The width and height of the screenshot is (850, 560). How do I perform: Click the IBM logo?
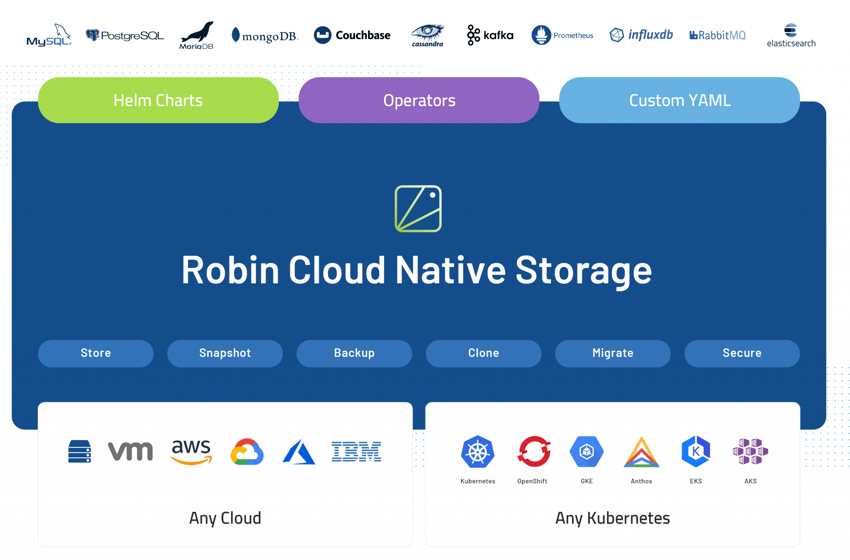[356, 452]
